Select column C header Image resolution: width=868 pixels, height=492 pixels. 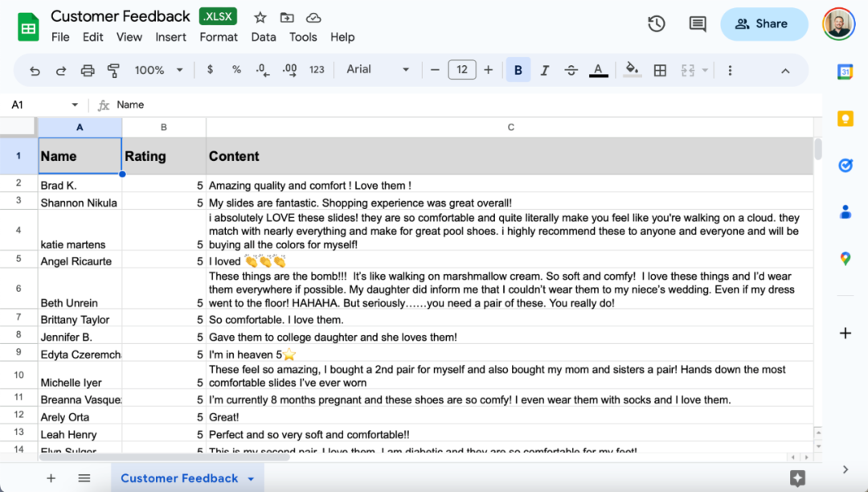pyautogui.click(x=510, y=127)
